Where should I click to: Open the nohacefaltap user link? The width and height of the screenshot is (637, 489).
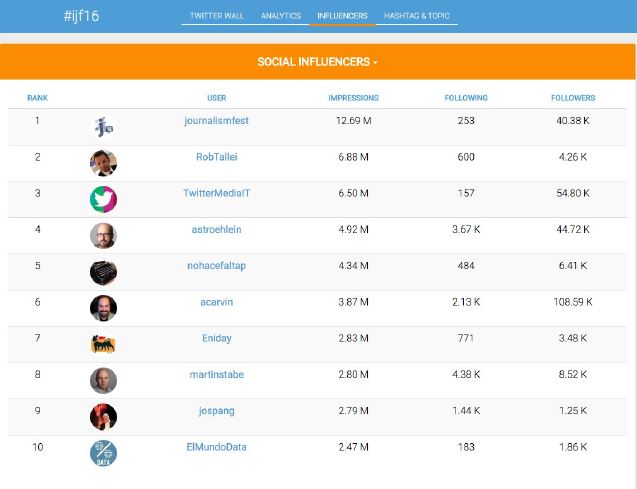[x=217, y=266]
